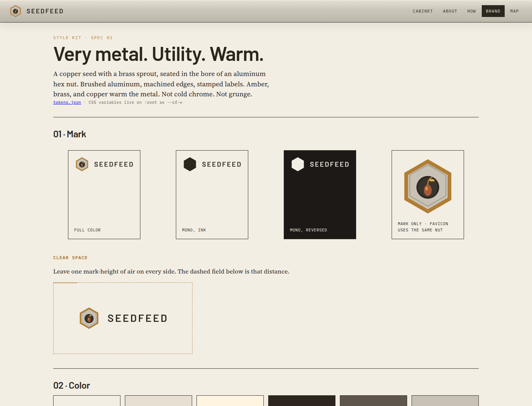
Task: Click the "Leave one mark-height of air" sentence
Action: coord(171,271)
